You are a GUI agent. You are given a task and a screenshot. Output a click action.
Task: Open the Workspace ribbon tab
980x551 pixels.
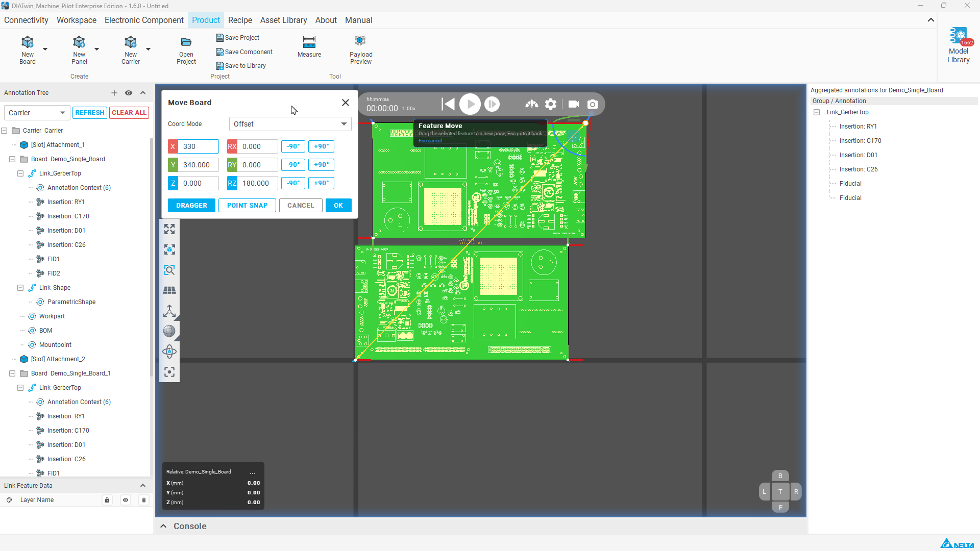click(77, 20)
